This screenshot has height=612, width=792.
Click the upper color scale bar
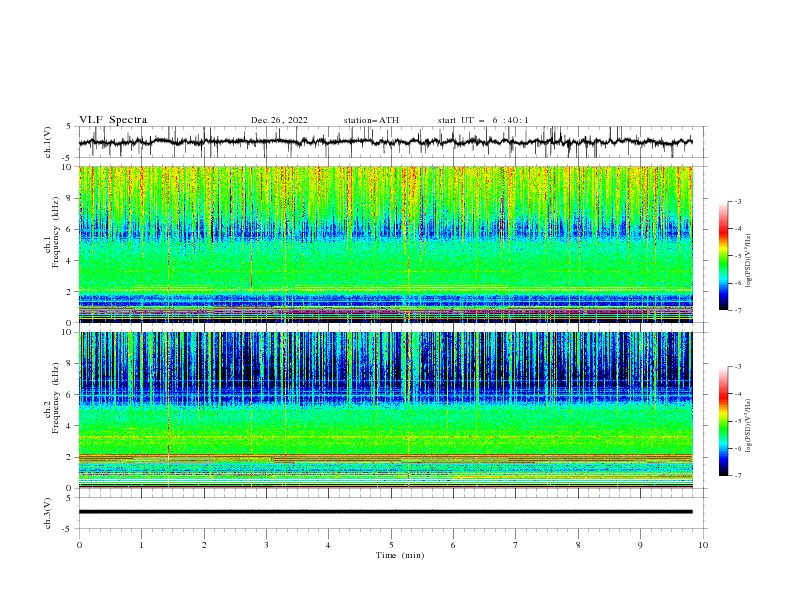pos(724,256)
